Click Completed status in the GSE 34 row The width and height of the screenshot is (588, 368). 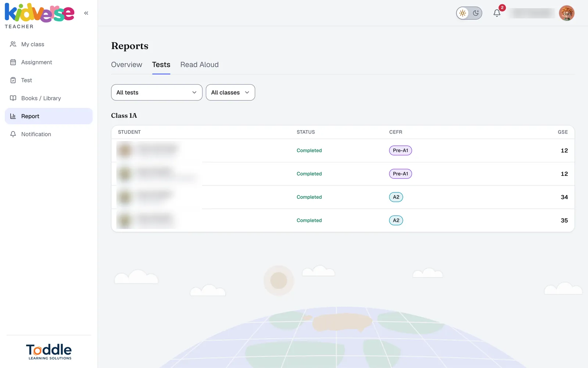[x=309, y=197]
